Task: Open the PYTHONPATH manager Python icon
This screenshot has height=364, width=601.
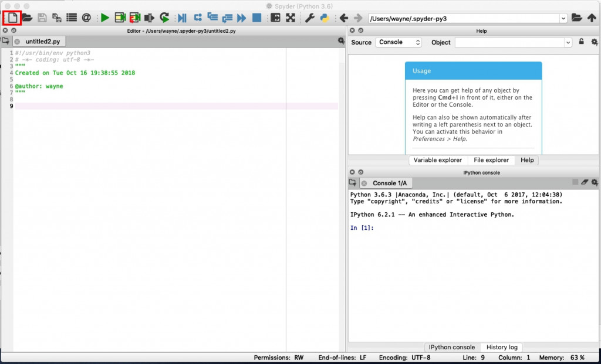Action: (x=325, y=18)
